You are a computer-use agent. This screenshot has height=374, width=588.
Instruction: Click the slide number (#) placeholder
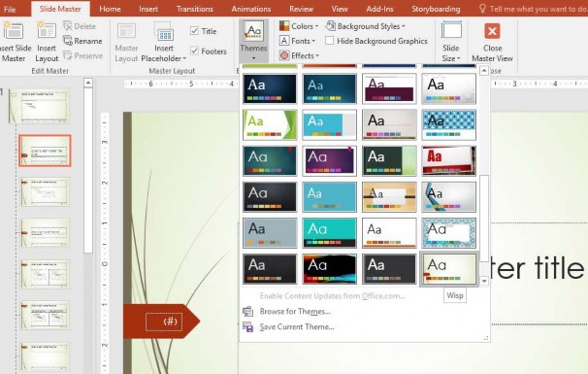pyautogui.click(x=164, y=322)
